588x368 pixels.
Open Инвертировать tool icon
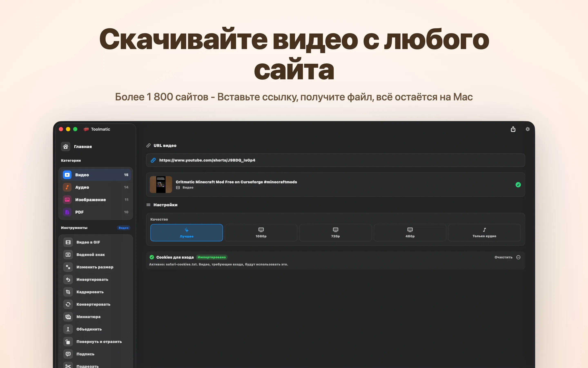(68, 279)
